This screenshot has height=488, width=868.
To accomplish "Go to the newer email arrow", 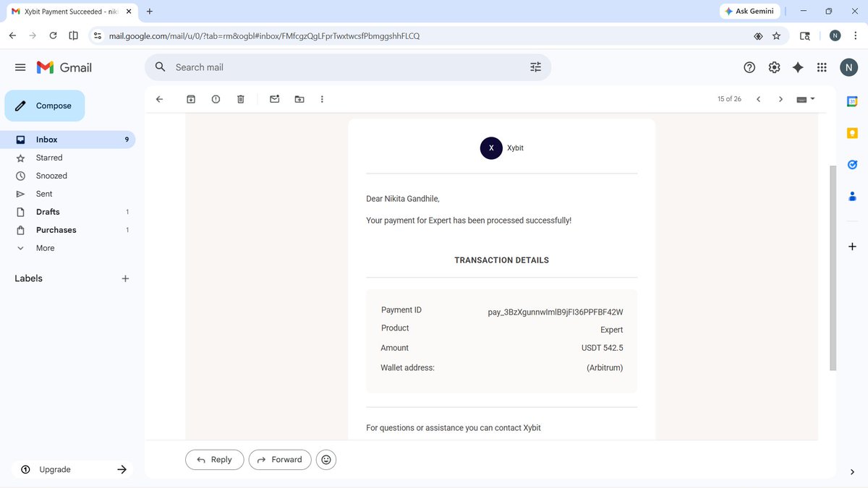I will [758, 99].
